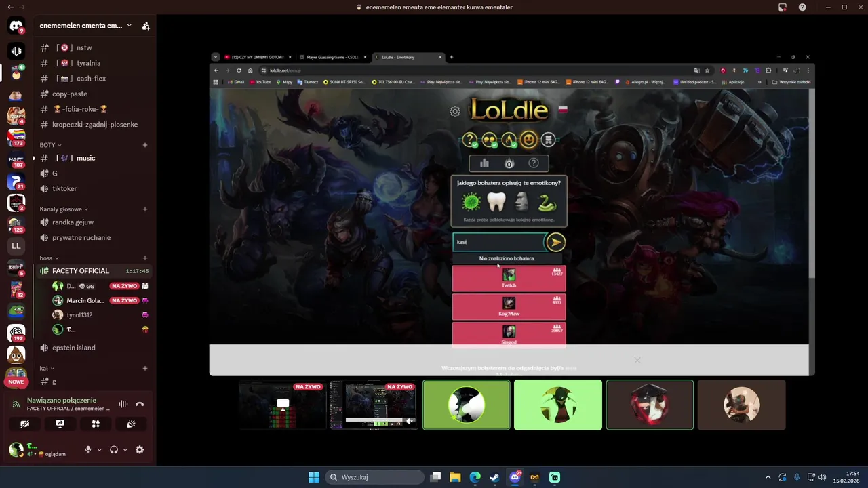
Task: Toggle the camera on or off
Action: [x=25, y=424]
